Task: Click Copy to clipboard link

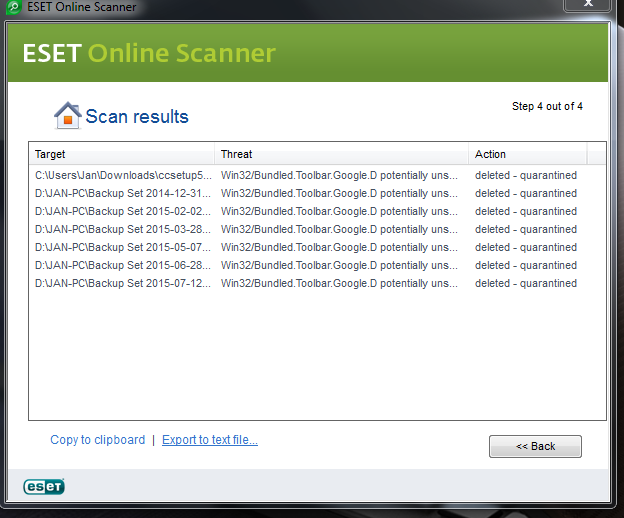Action: [98, 440]
